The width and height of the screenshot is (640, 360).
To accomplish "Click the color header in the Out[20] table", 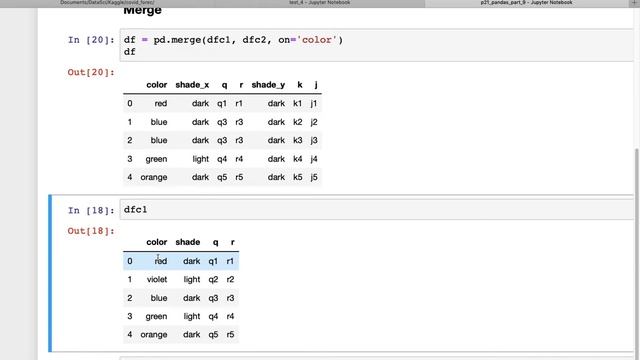I will (x=157, y=85).
